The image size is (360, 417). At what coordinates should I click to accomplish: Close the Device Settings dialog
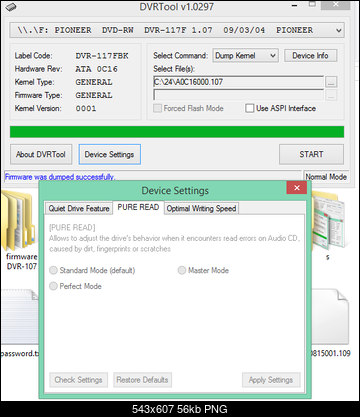click(297, 188)
